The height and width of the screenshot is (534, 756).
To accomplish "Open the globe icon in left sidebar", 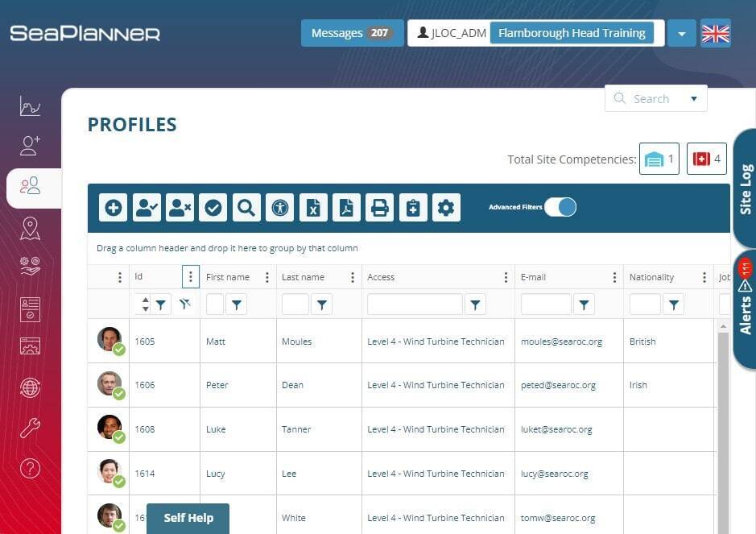I will (x=29, y=387).
